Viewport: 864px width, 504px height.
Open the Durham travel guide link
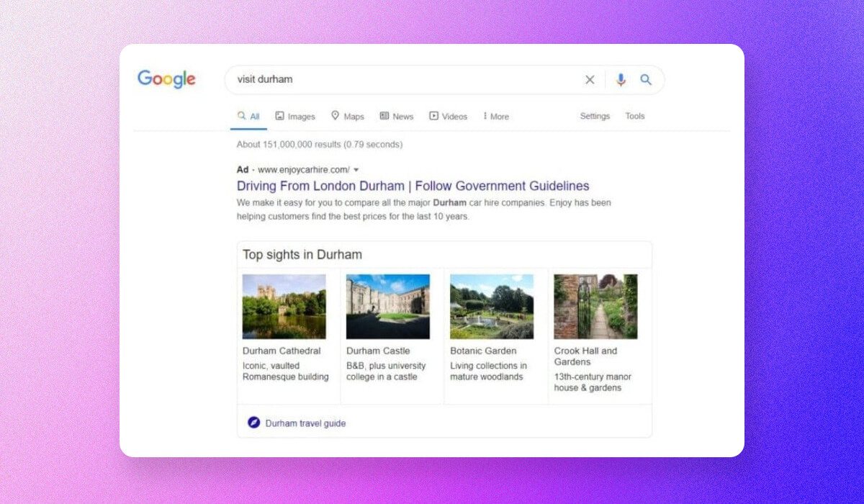(305, 423)
